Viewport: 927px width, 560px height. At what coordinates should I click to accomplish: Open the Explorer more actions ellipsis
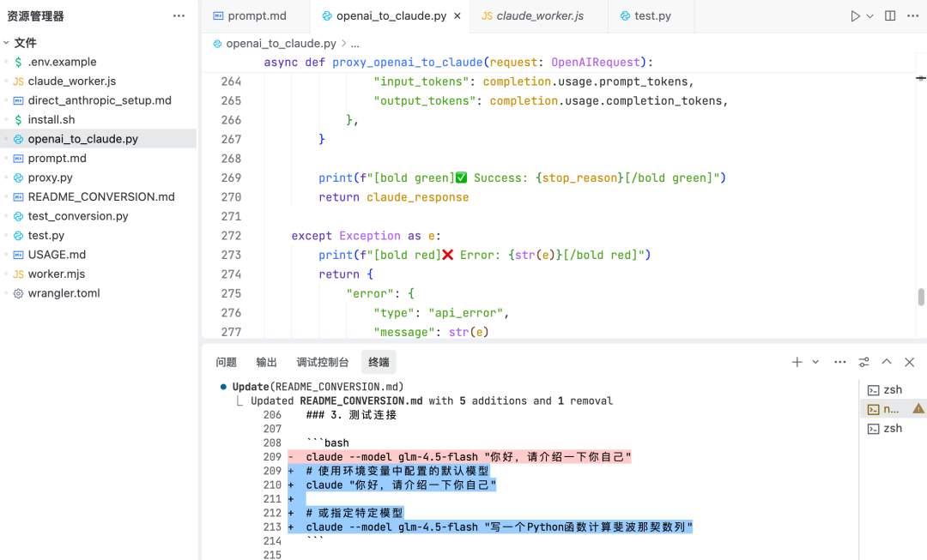pyautogui.click(x=179, y=15)
